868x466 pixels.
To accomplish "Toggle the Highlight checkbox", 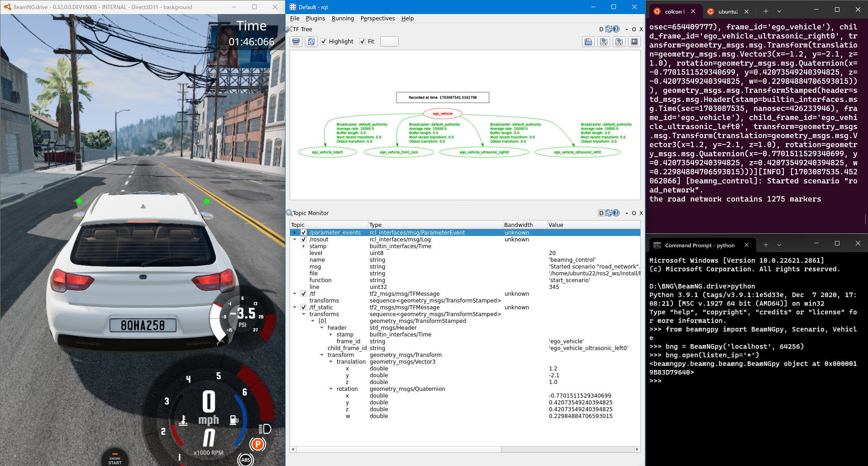I will tap(324, 42).
